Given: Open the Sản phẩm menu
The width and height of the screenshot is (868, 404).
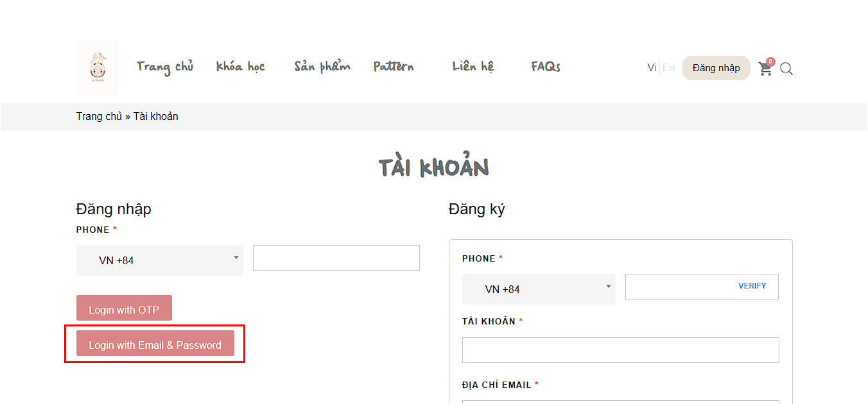Looking at the screenshot, I should pos(322,67).
